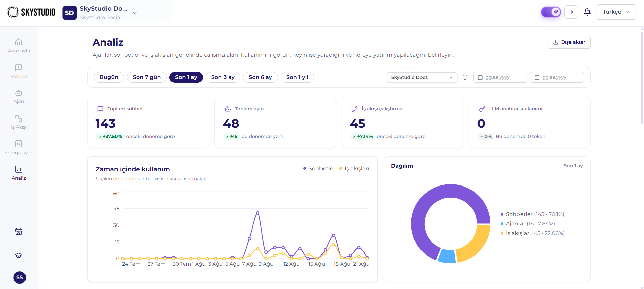Image resolution: width=644 pixels, height=289 pixels.
Task: Select the Son 3 ay period
Action: click(x=223, y=77)
